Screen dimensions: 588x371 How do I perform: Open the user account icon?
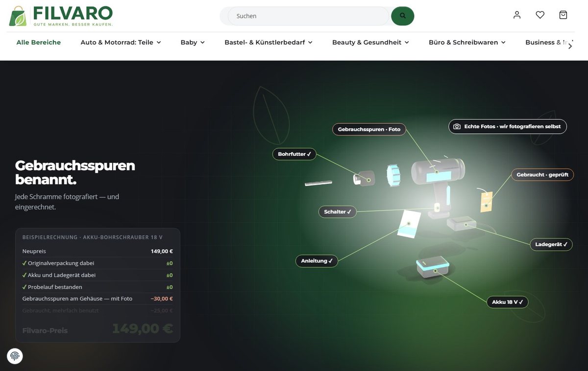517,15
